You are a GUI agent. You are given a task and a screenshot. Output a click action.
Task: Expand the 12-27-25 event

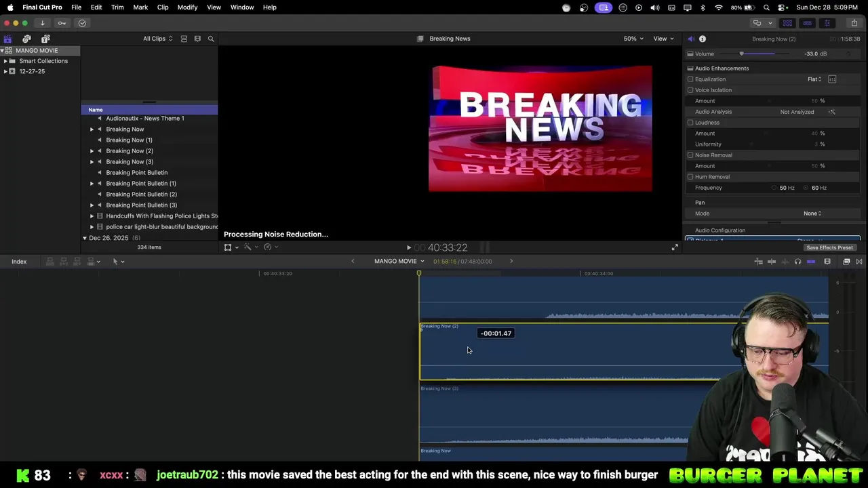5,71
